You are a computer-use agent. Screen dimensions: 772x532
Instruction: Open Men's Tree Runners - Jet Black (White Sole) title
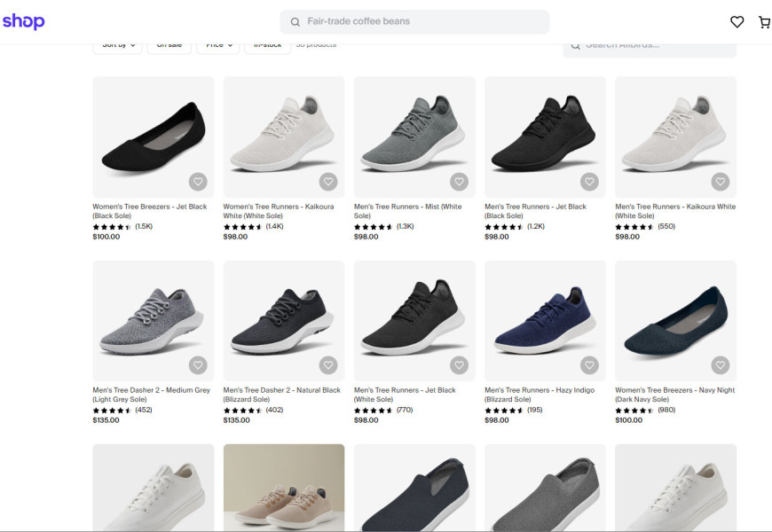coord(405,395)
